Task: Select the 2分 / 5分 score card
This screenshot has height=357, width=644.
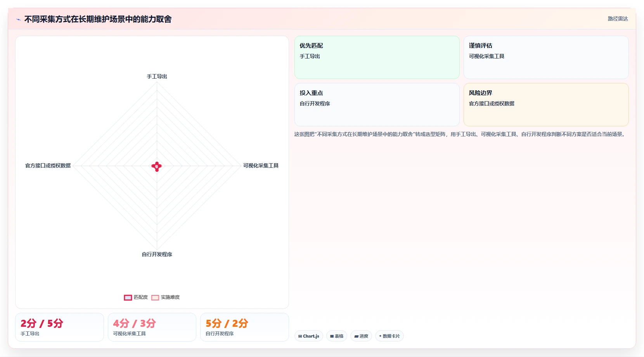Action: [59, 327]
